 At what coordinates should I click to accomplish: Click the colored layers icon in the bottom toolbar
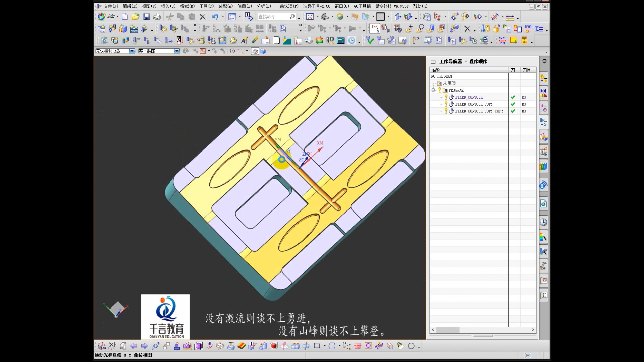coord(242,346)
